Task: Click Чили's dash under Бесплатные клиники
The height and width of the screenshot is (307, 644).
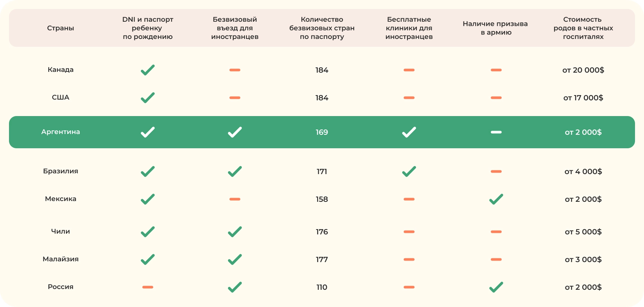Action: pos(409,232)
